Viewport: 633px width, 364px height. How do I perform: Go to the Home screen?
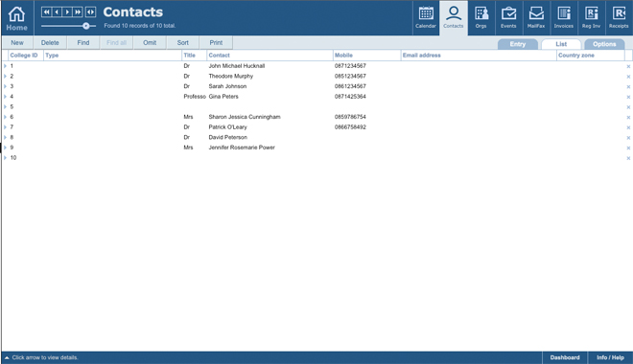click(x=16, y=18)
